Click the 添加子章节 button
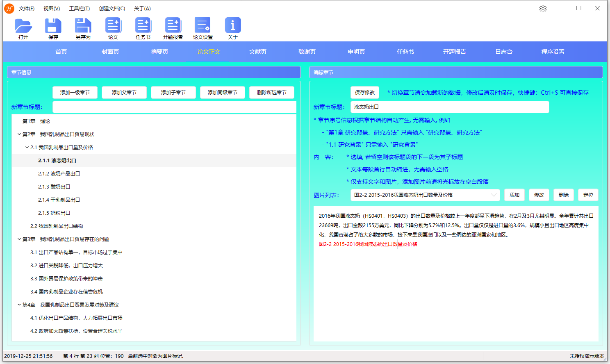The image size is (610, 364). (173, 93)
